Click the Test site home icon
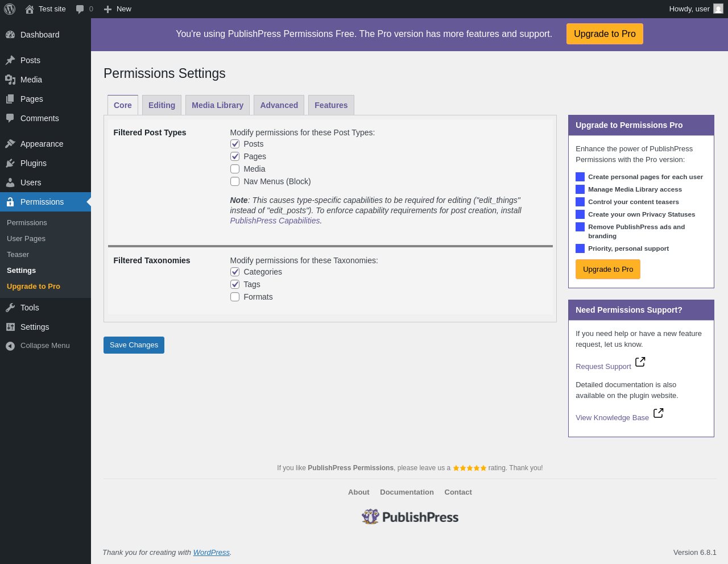Image resolution: width=728 pixels, height=564 pixels. (x=30, y=9)
